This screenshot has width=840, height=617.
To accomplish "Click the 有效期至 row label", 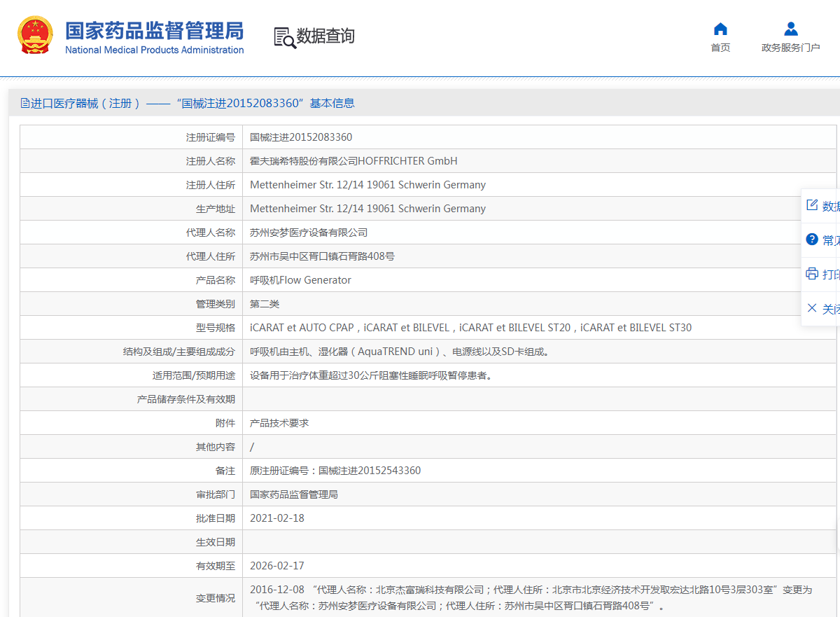I will pyautogui.click(x=216, y=566).
